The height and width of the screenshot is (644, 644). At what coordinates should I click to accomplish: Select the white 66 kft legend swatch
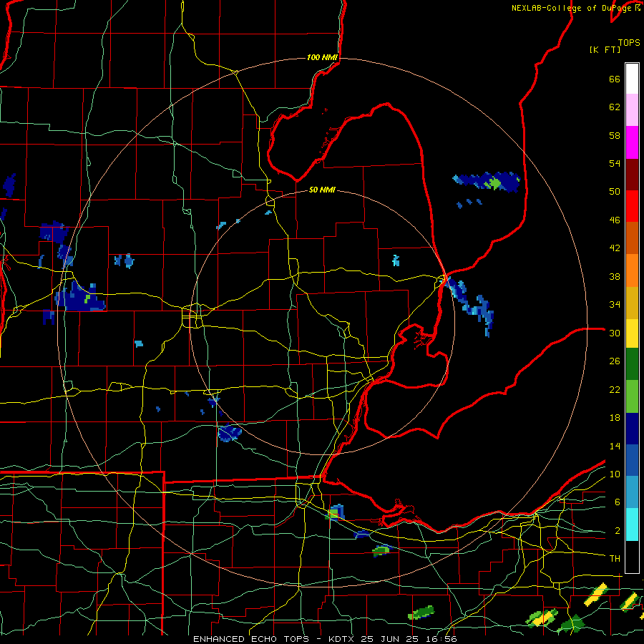[632, 79]
